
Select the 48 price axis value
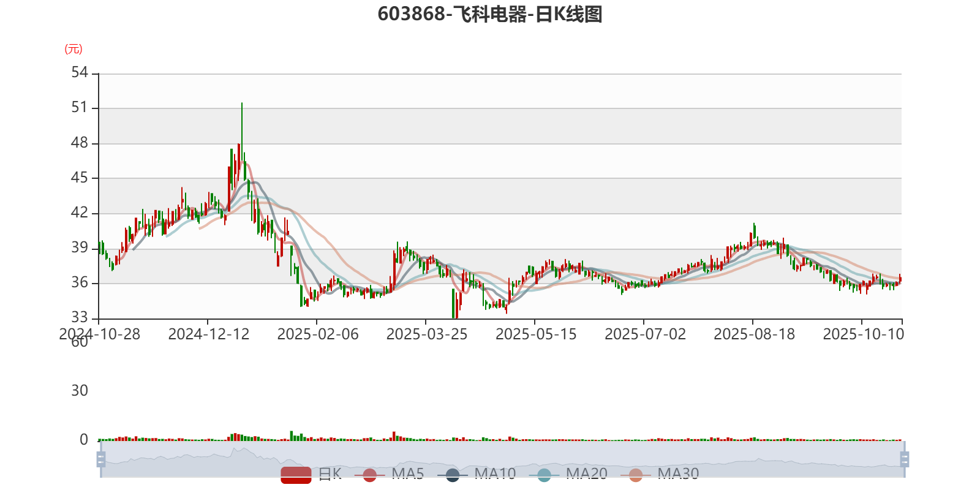(x=80, y=143)
